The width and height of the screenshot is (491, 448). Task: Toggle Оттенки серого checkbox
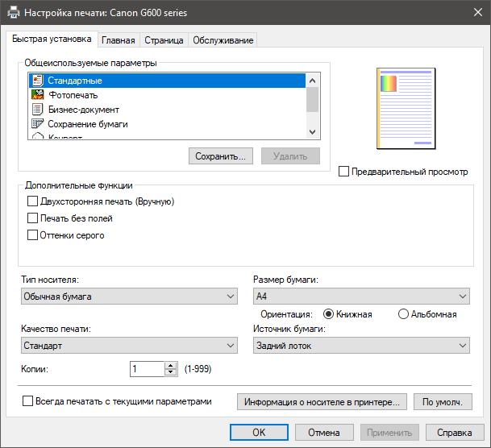click(x=32, y=235)
